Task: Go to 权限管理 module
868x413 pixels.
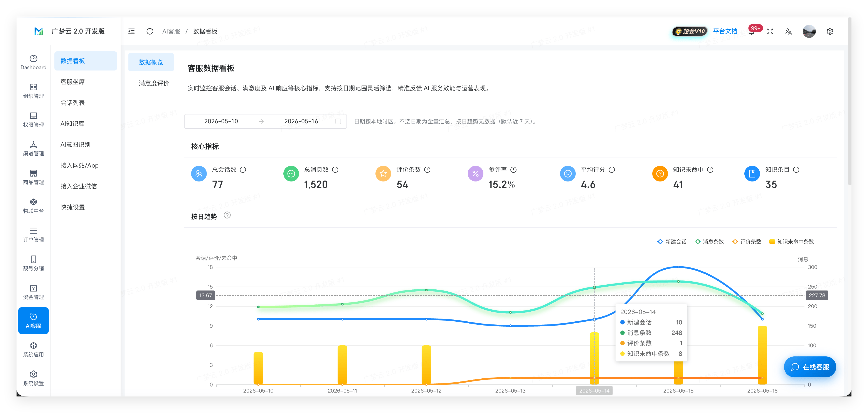Action: click(33, 120)
